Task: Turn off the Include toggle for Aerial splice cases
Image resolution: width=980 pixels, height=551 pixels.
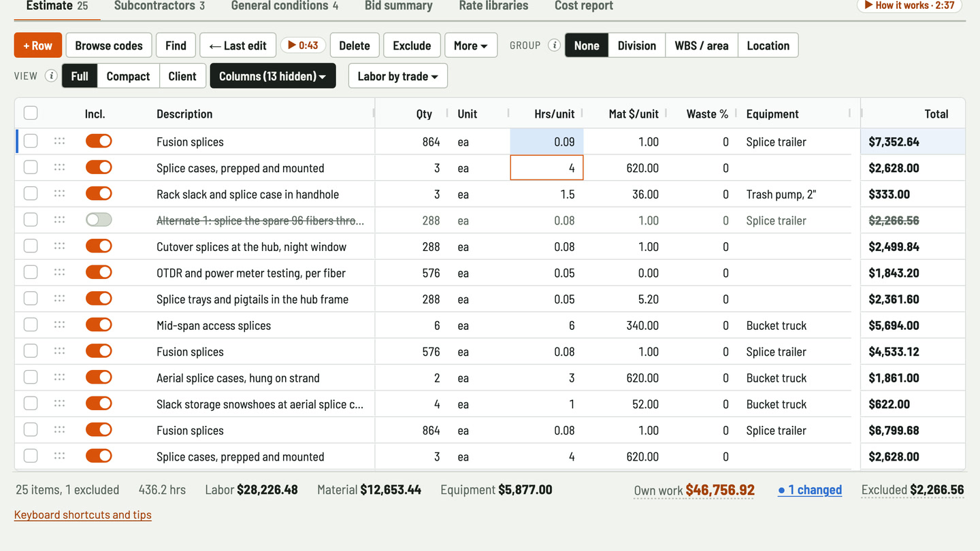Action: (x=99, y=378)
